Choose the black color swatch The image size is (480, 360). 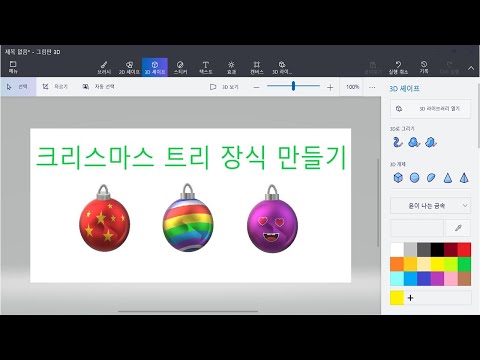(437, 250)
